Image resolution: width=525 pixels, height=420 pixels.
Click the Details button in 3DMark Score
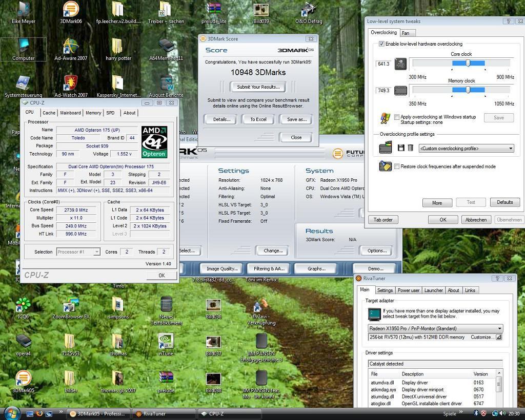[221, 119]
